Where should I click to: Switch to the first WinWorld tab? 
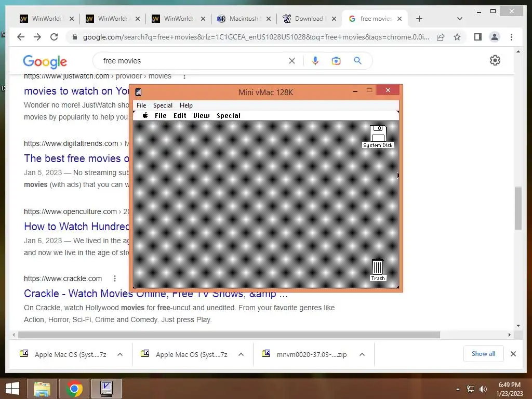[x=46, y=19]
